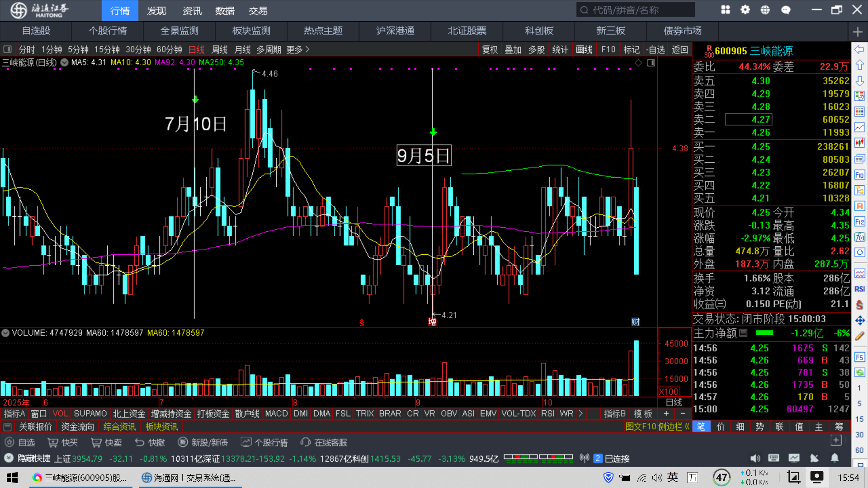Open 在线客服 online support headset
868x488 pixels.
[x=306, y=442]
